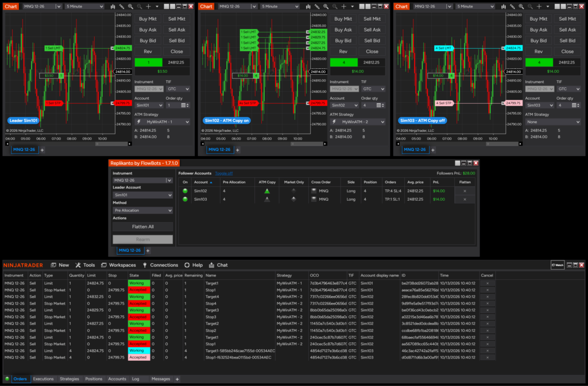Select drawing pencil tool in Leader Sim101 chart
Image resolution: width=588 pixels, height=386 pixels.
point(122,6)
